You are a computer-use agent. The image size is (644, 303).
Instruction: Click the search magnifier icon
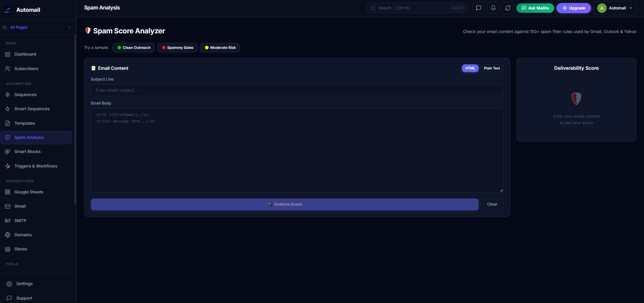tap(373, 8)
